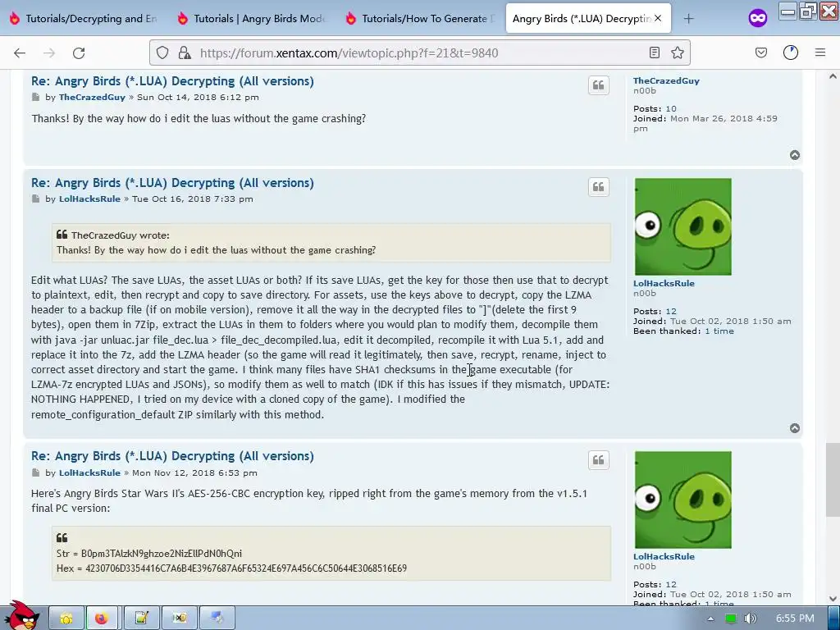
Task: View TheCrazedGuy profile in right sidebar
Action: (666, 80)
